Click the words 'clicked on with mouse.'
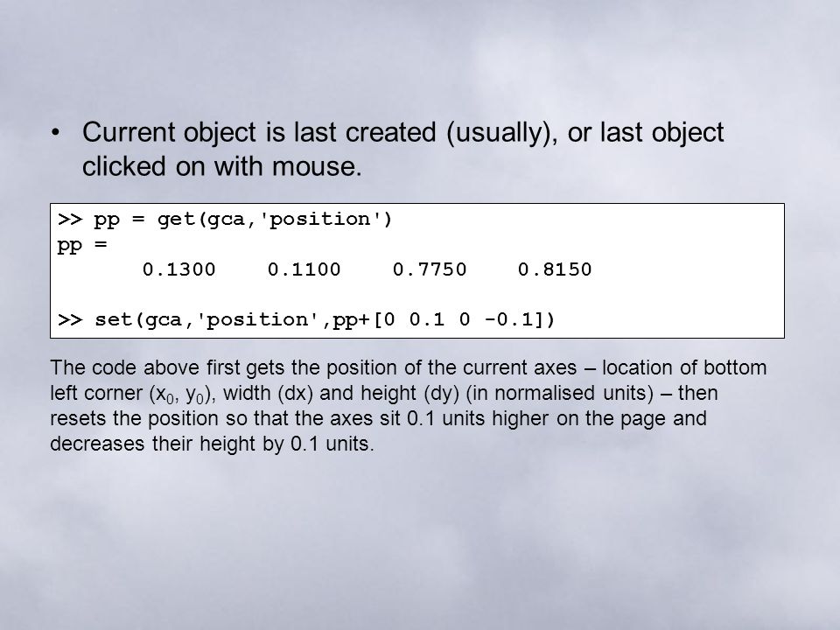The width and height of the screenshot is (840, 630). click(221, 166)
